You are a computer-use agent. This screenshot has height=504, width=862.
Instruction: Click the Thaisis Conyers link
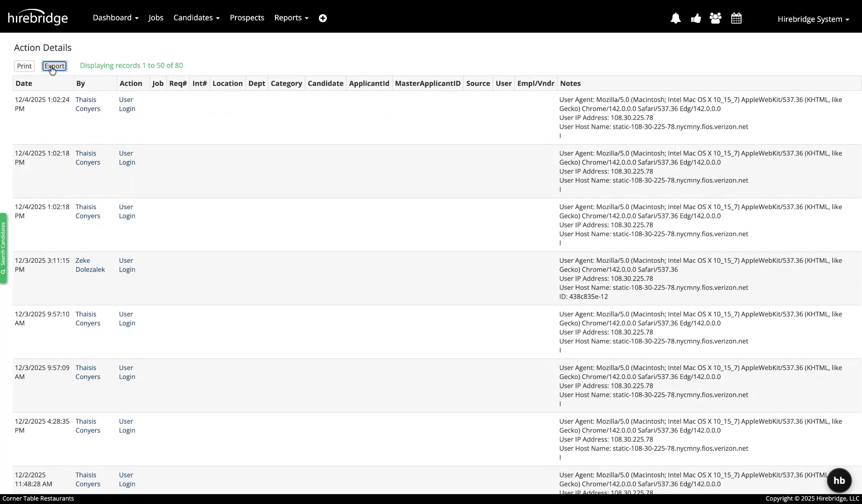tap(88, 104)
